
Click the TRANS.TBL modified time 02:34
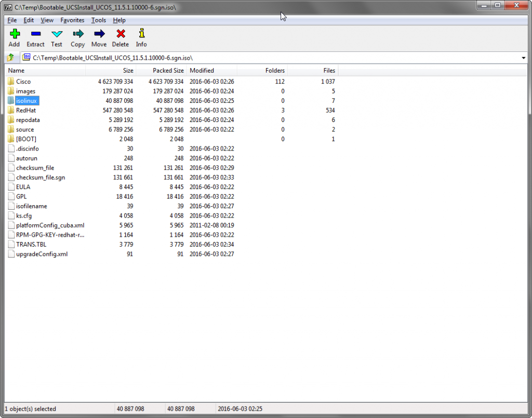227,245
